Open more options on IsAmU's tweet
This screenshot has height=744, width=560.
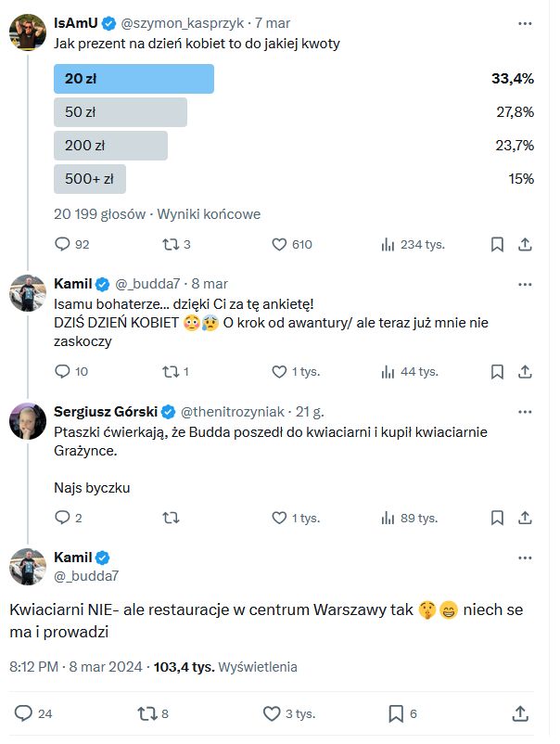(x=526, y=21)
